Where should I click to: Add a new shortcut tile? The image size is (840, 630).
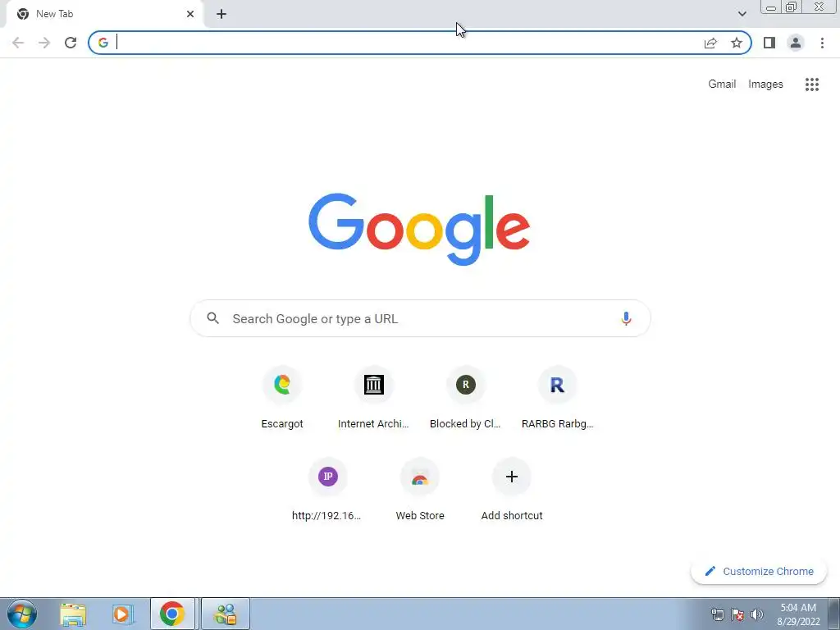512,490
